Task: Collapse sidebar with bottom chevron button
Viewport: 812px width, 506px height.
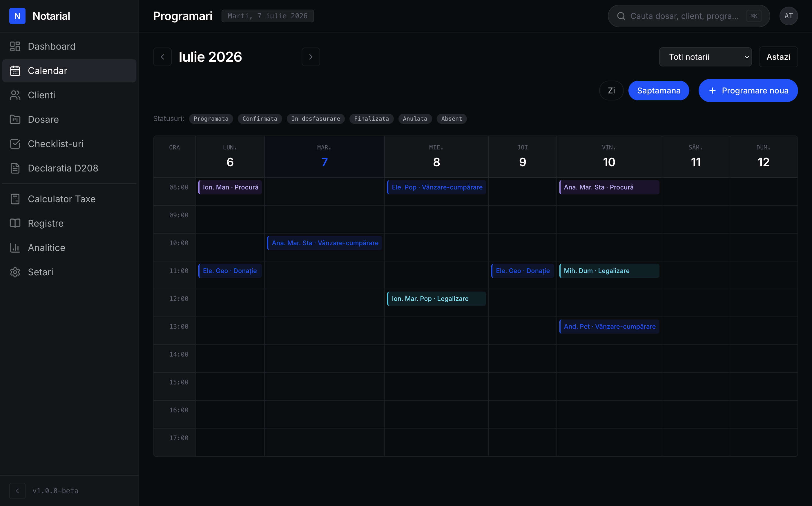Action: point(17,491)
